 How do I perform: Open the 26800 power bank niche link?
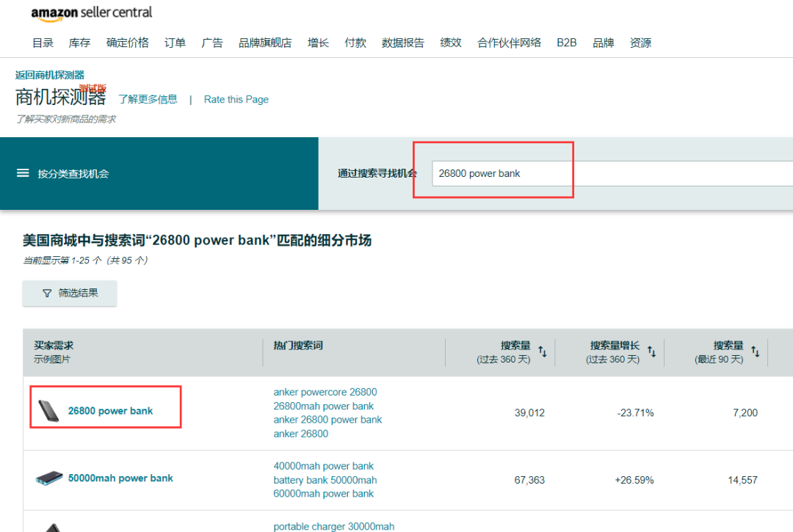coord(110,411)
